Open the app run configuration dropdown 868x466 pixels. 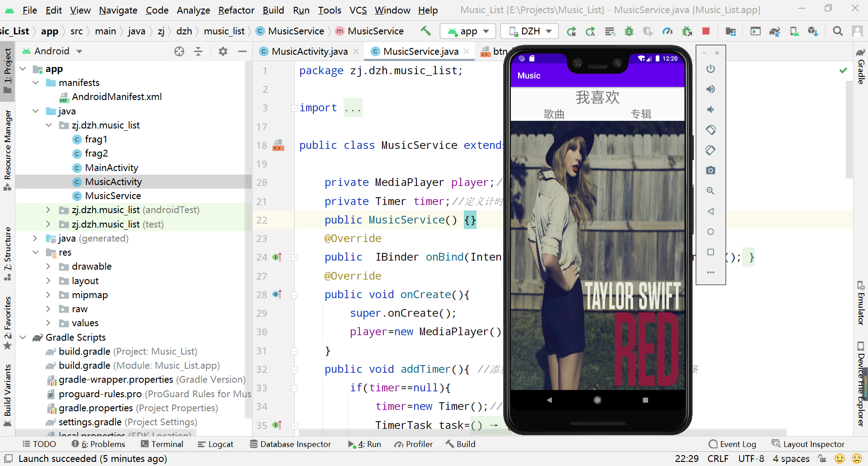tap(467, 31)
